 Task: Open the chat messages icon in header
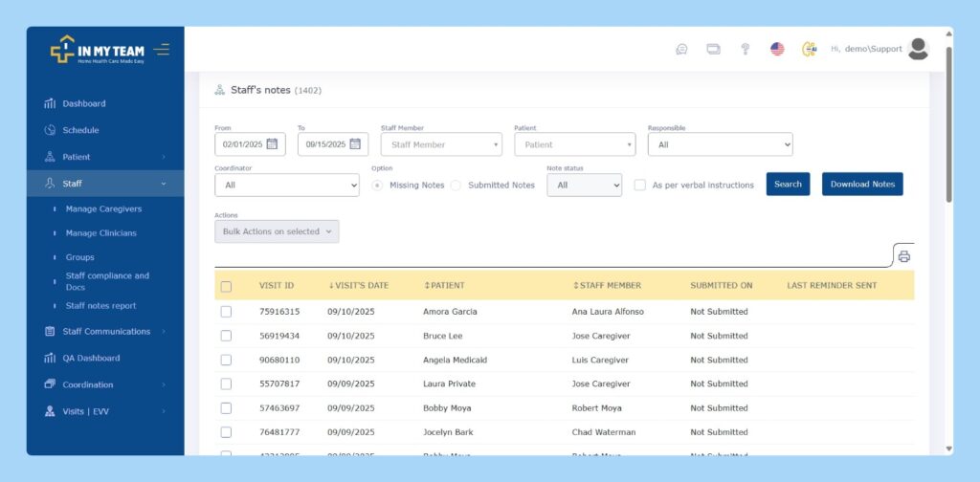point(681,49)
